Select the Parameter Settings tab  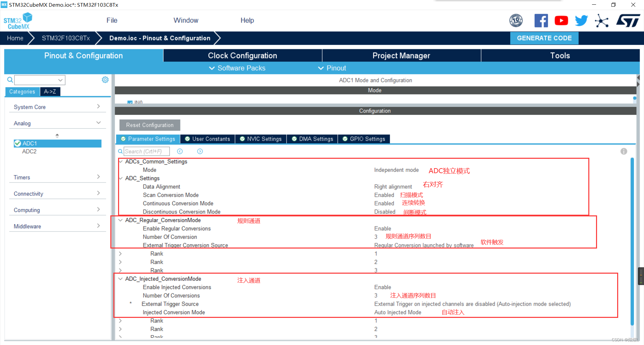point(148,139)
